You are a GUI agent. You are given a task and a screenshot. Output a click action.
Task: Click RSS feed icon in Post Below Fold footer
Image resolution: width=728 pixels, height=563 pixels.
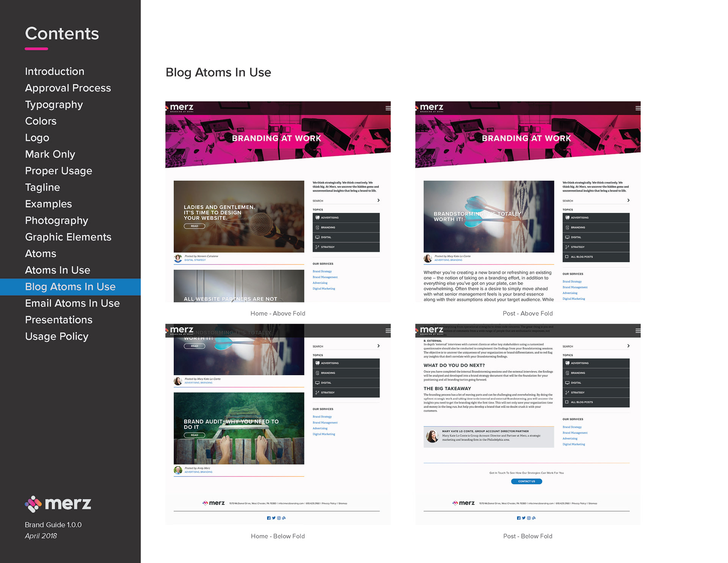pos(534,518)
